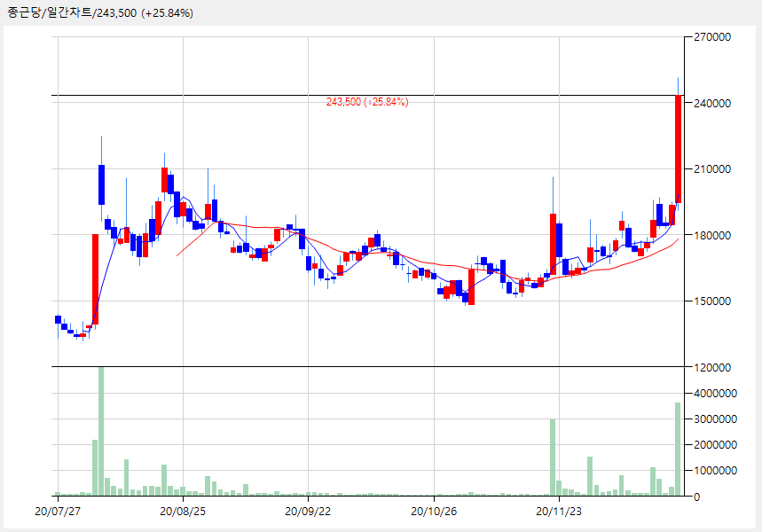Click the 20/09/22 date label
The width and height of the screenshot is (762, 532).
308,512
